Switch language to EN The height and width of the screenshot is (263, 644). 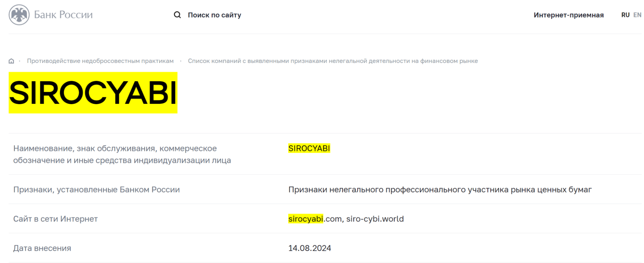[637, 15]
